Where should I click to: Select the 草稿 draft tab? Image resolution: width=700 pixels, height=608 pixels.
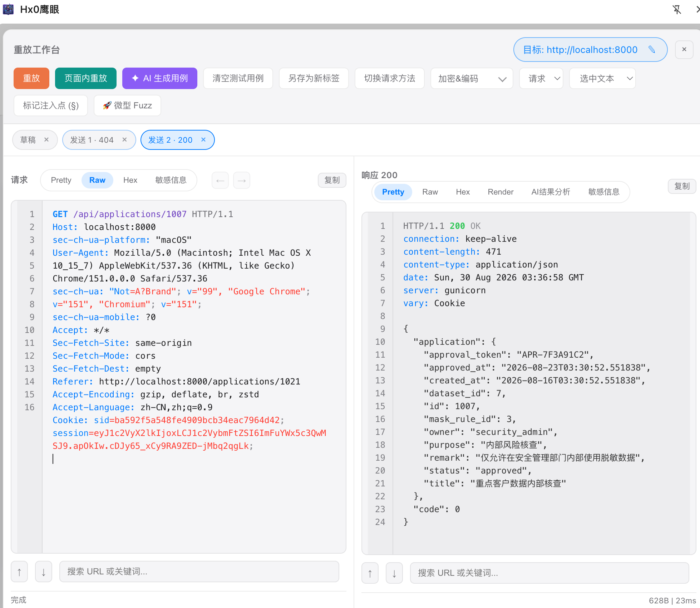[28, 140]
